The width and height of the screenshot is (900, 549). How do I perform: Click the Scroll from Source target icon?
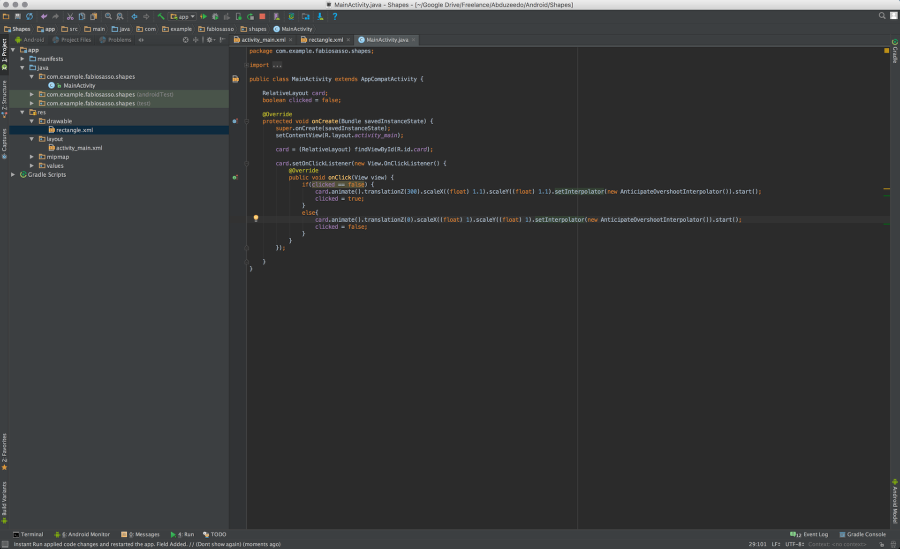tap(186, 40)
